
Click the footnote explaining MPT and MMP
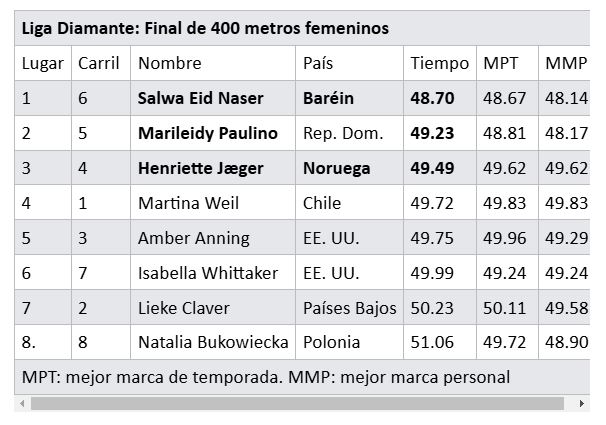coord(266,377)
